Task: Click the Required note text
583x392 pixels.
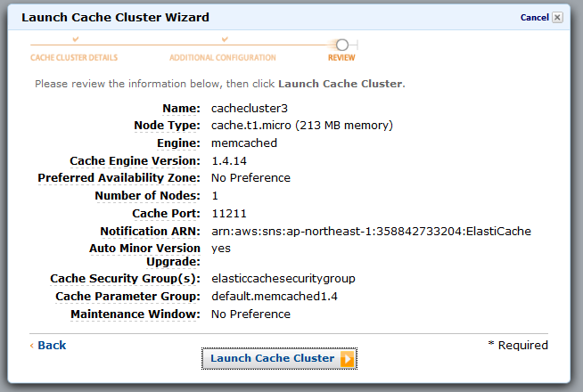Action: pyautogui.click(x=518, y=345)
